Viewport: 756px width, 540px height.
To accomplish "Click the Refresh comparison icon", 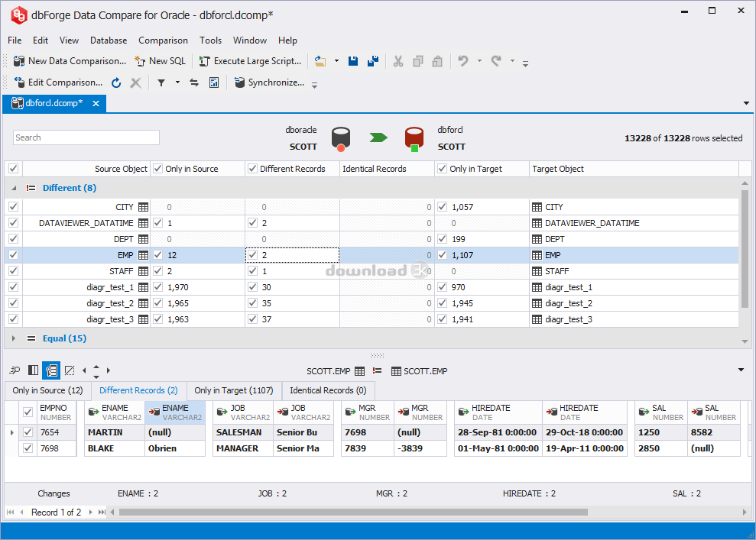I will (116, 82).
